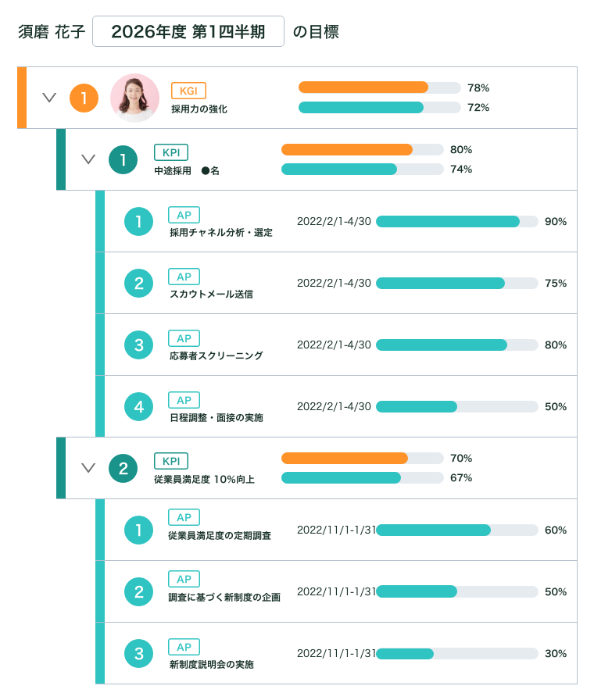
Task: Click the 須磨 花子 profile photo
Action: [x=134, y=98]
